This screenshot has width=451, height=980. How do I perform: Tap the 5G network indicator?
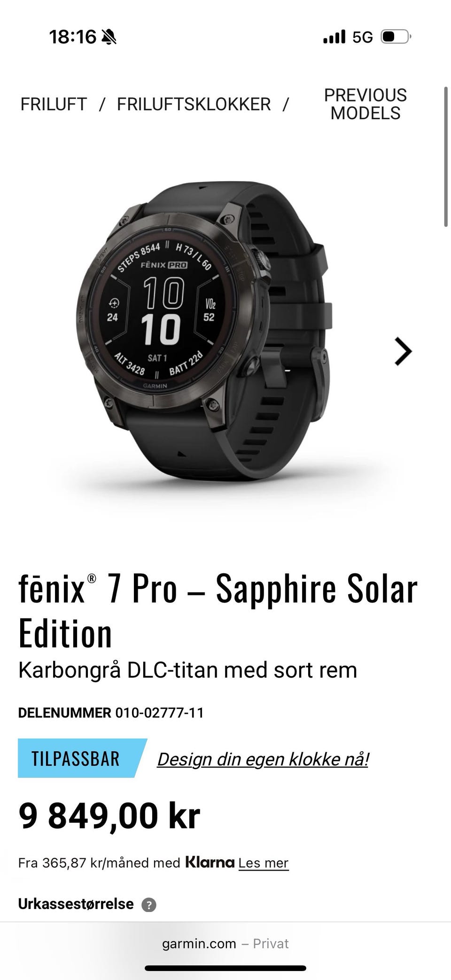coord(363,37)
